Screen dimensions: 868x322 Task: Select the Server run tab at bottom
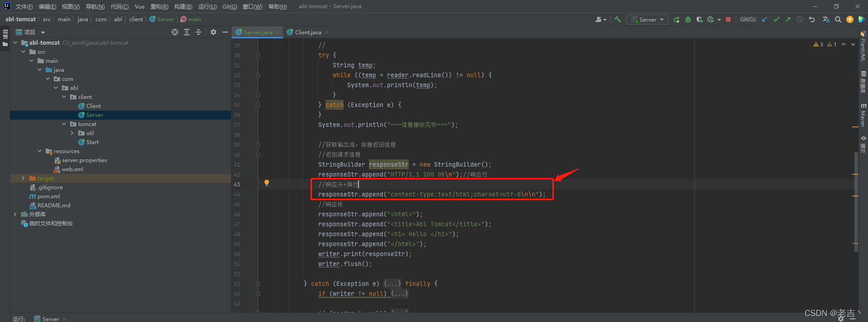tap(50, 319)
